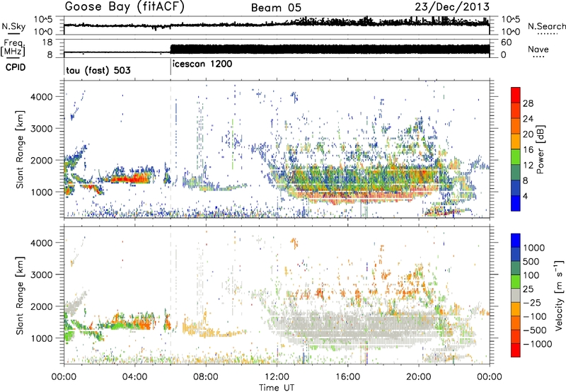
Task: Click the '08:00' time axis tick
Action: point(206,377)
